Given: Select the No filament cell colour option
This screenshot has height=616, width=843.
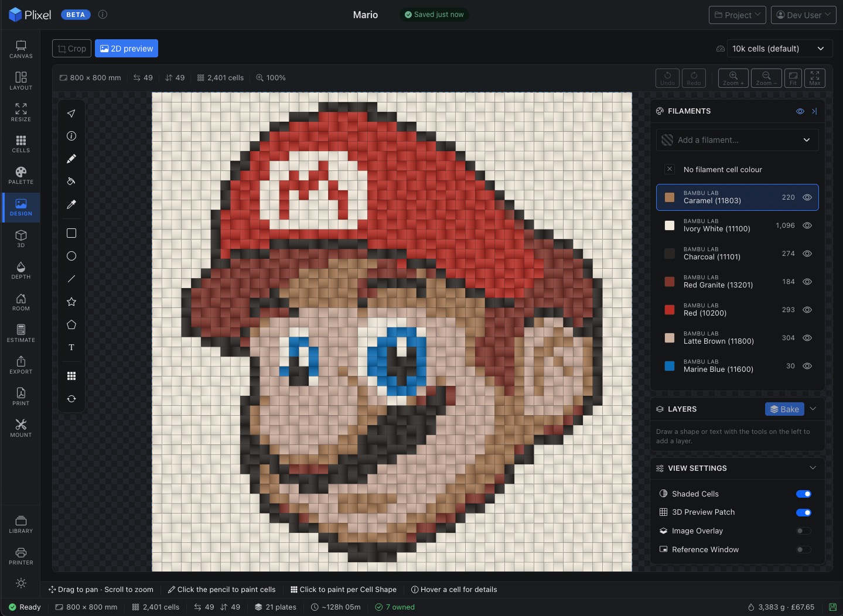Looking at the screenshot, I should [738, 169].
